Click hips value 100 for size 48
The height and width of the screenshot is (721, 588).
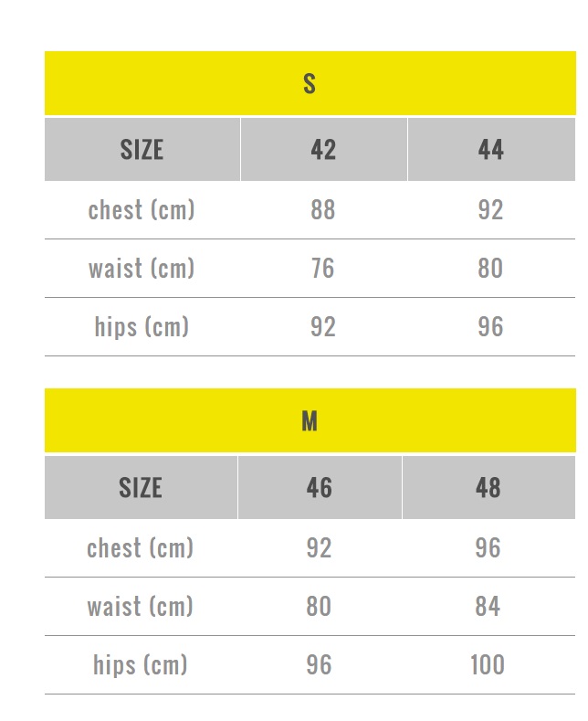[488, 665]
